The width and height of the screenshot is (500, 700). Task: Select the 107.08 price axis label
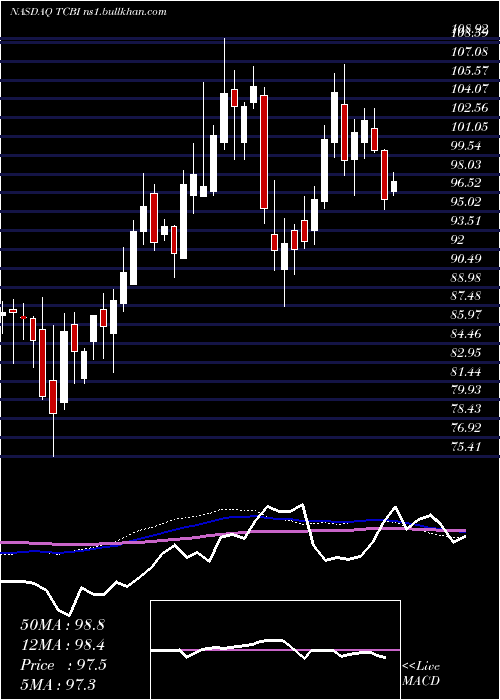(x=469, y=52)
